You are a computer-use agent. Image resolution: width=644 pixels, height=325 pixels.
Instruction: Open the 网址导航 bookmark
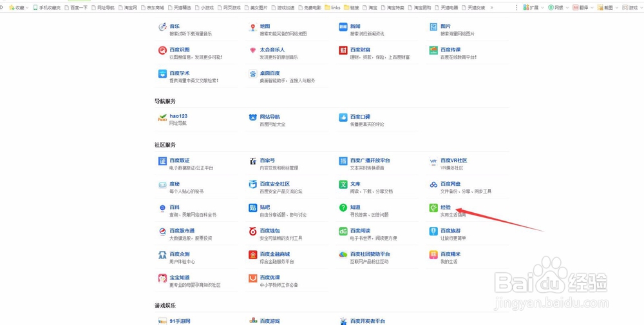click(x=103, y=7)
